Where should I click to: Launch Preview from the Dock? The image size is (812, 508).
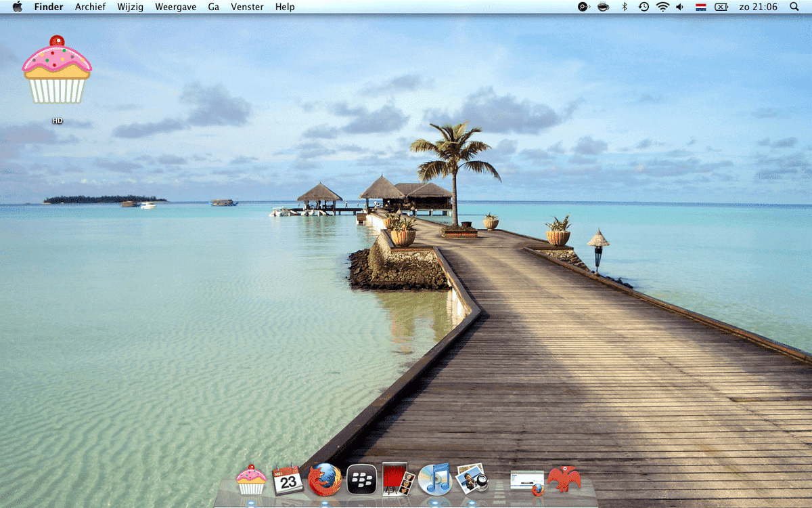coord(472,479)
